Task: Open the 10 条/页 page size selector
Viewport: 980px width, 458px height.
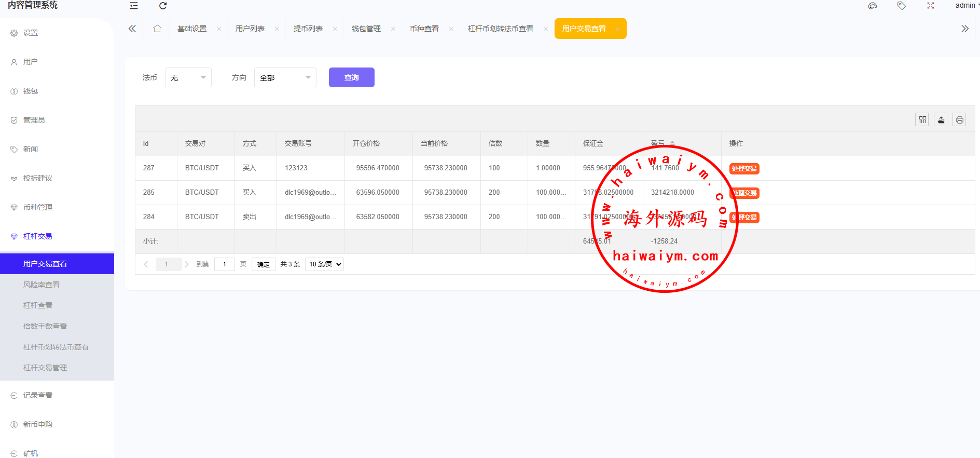Action: pos(325,264)
